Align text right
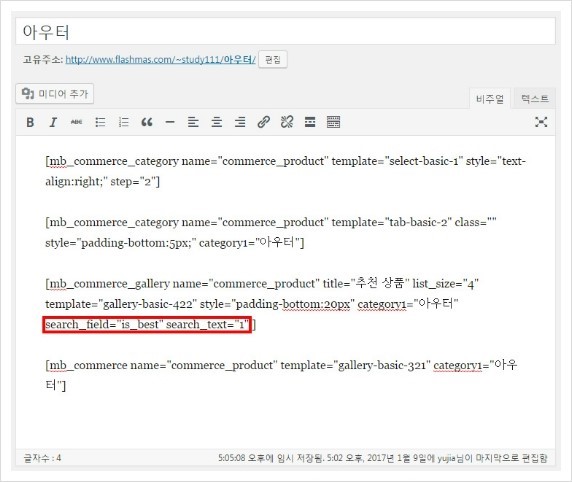Screen dimensions: 572x482 pyautogui.click(x=240, y=122)
